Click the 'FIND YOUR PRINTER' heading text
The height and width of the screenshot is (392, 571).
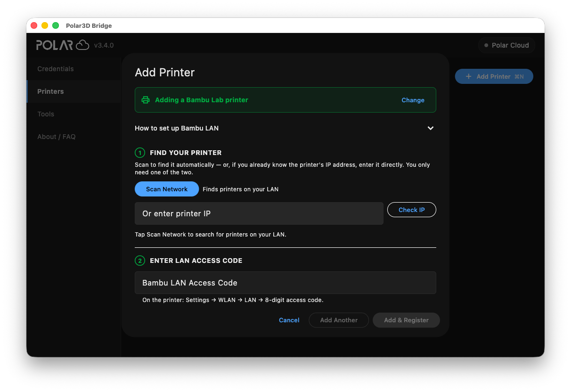(186, 153)
